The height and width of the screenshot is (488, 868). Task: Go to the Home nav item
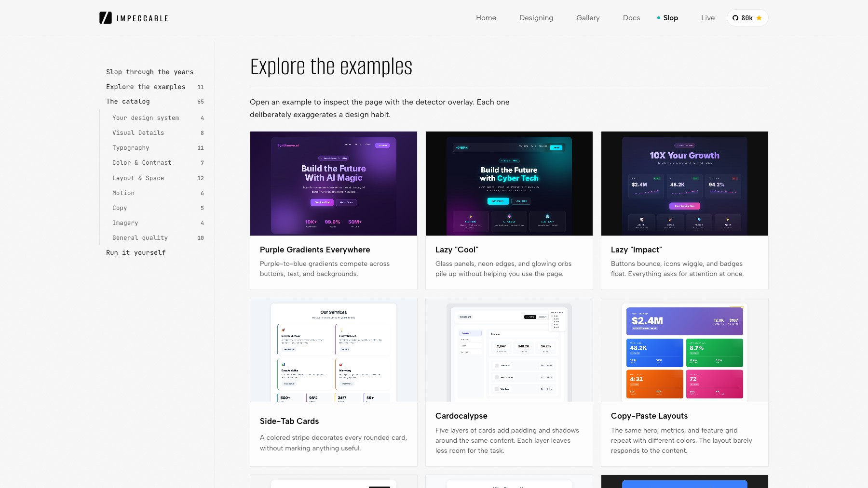(486, 18)
